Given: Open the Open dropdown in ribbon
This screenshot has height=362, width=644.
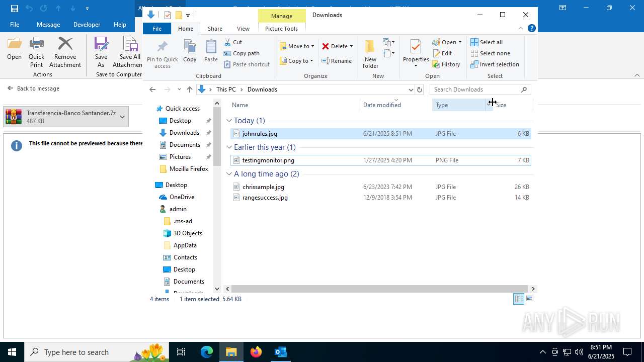Looking at the screenshot, I should pyautogui.click(x=460, y=42).
